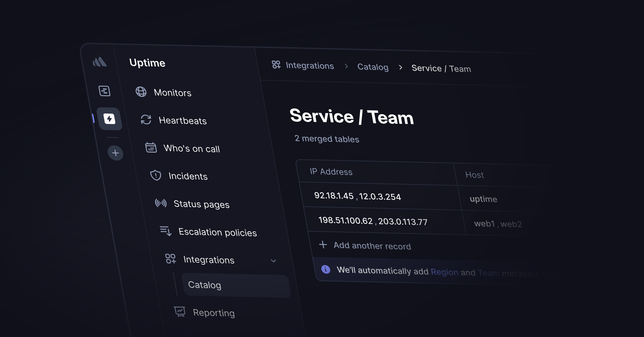This screenshot has width=644, height=337.
Task: Click the Heartbeats refresh arrows icon
Action: (146, 120)
